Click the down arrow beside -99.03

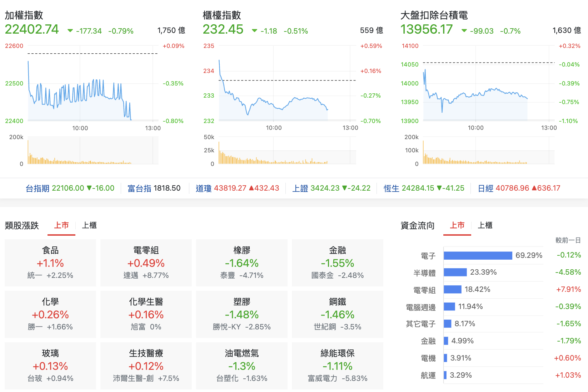click(x=464, y=31)
